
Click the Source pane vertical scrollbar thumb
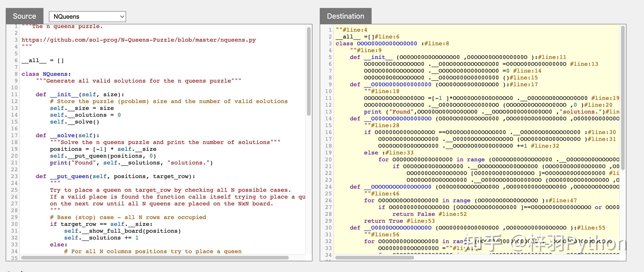[309, 71]
